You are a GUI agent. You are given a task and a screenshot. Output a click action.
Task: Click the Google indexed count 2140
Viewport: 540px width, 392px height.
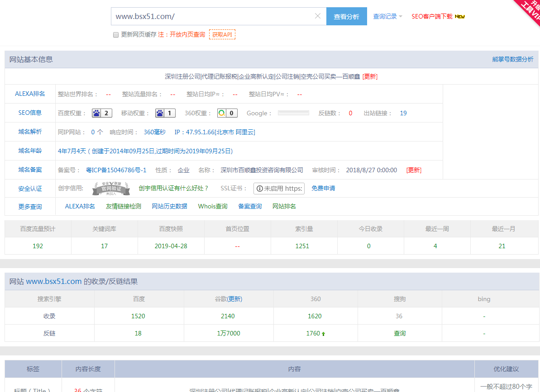pyautogui.click(x=228, y=316)
